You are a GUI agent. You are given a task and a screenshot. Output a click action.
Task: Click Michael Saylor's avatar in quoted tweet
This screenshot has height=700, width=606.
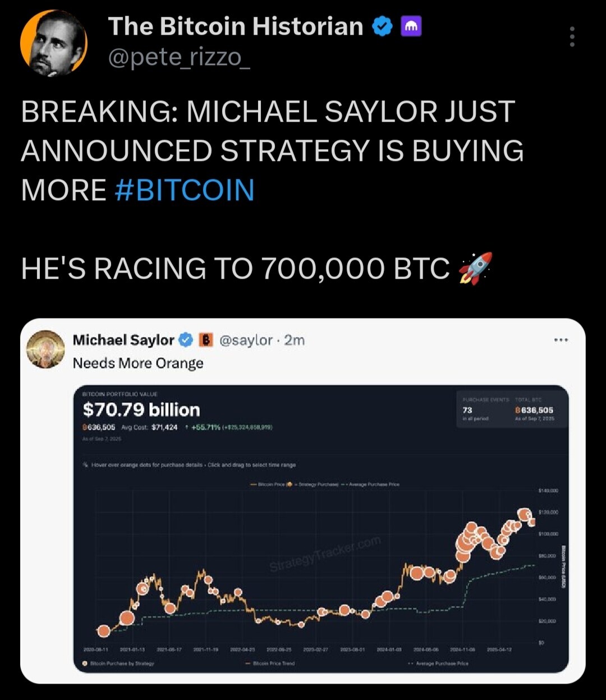46,349
